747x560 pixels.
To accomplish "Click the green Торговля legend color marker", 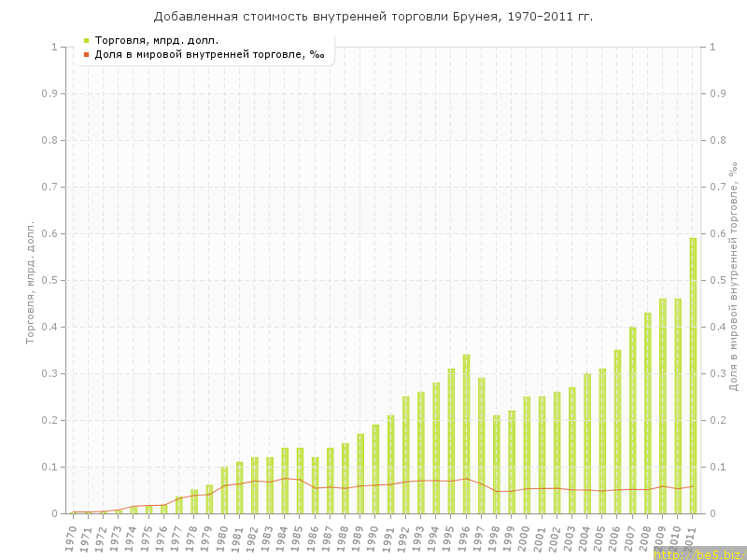I will 86,40.
